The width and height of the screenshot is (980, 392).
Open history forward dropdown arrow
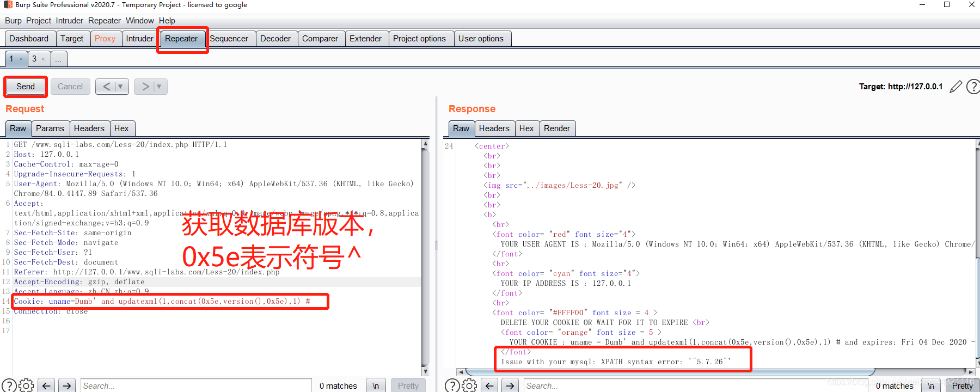point(160,87)
